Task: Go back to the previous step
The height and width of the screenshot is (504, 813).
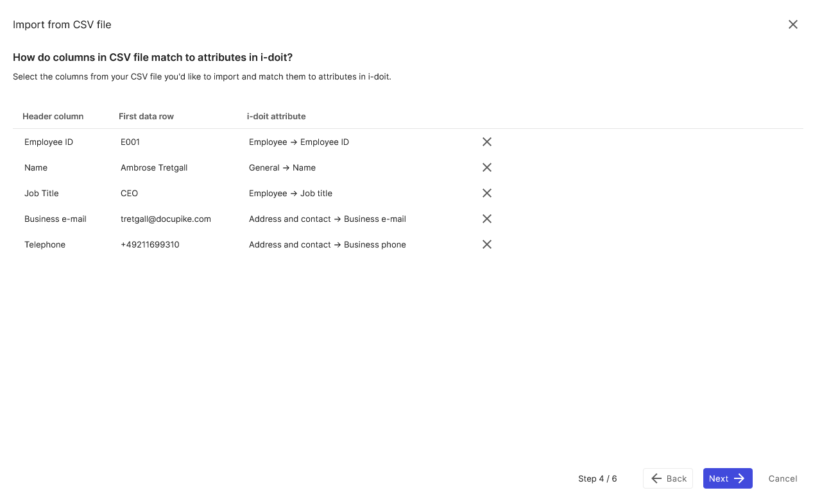Action: [x=668, y=478]
